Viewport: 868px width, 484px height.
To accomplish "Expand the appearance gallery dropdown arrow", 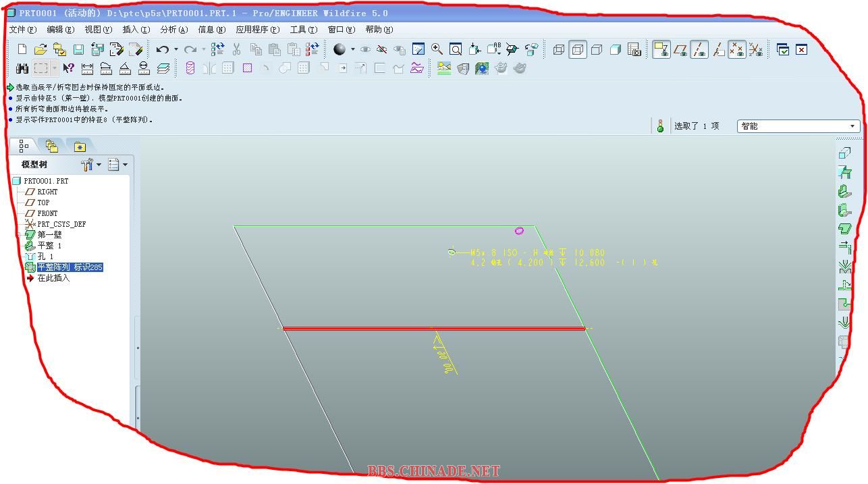I will click(x=352, y=49).
